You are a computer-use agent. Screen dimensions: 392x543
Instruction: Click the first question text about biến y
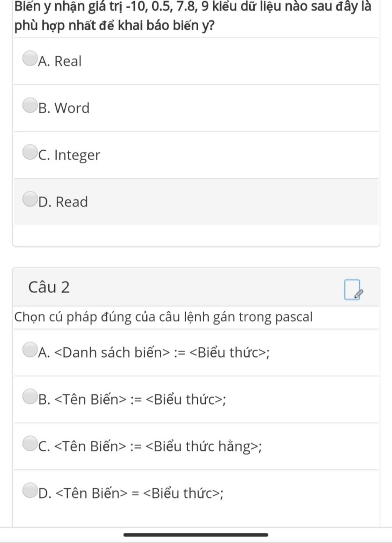coord(193,16)
